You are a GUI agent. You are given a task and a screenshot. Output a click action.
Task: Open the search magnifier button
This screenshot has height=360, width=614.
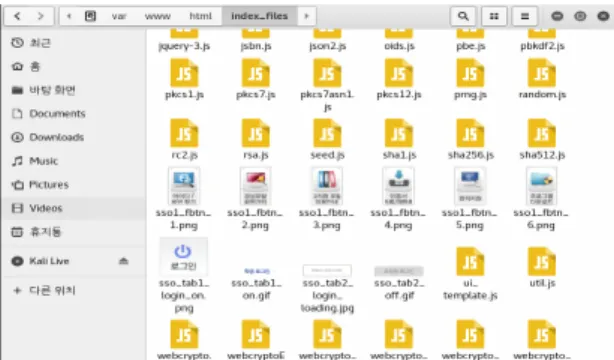pos(463,16)
